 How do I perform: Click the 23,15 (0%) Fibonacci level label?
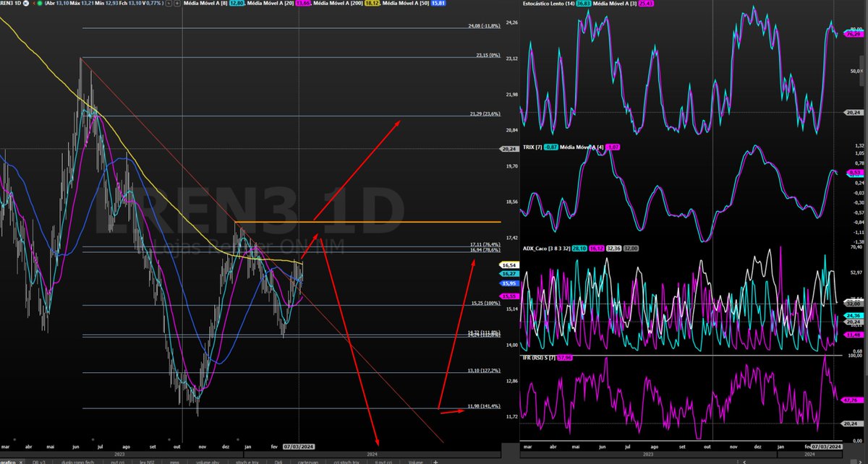[x=488, y=55]
